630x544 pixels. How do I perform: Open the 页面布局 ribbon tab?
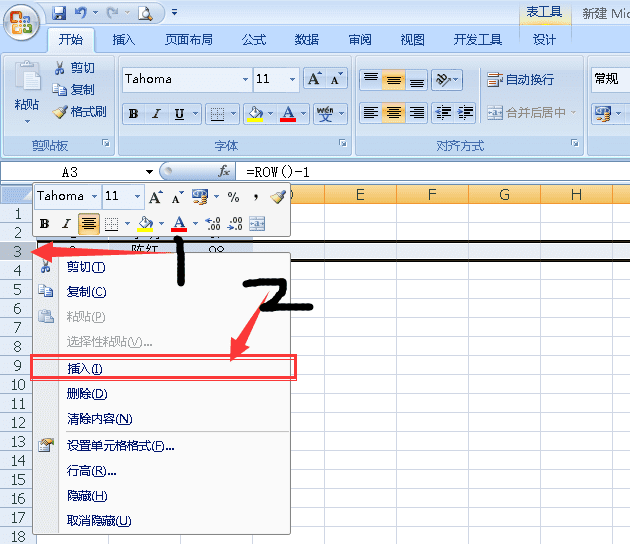click(x=189, y=39)
